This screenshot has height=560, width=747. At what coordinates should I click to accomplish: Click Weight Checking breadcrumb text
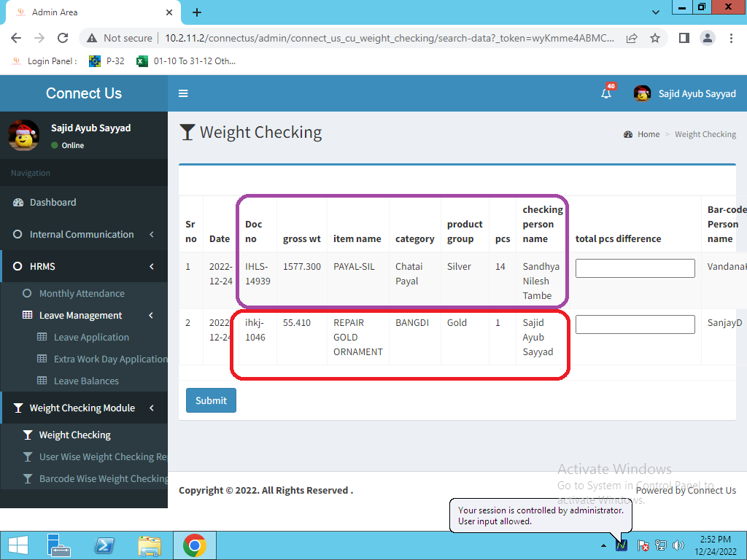[705, 134]
